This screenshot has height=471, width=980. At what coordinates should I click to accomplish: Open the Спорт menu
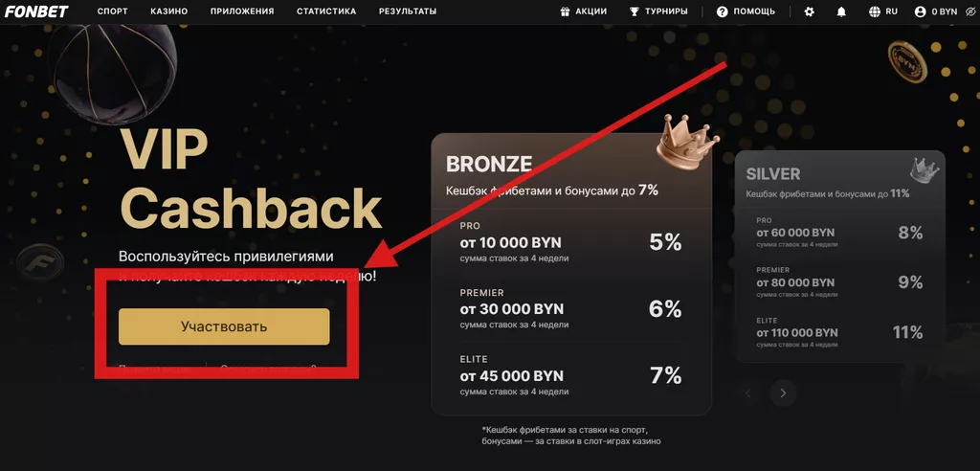pos(112,11)
